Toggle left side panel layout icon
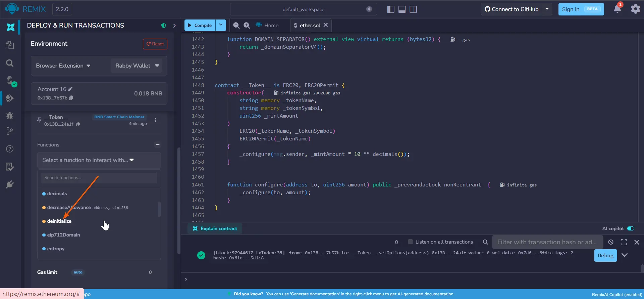This screenshot has height=299, width=644. [390, 9]
